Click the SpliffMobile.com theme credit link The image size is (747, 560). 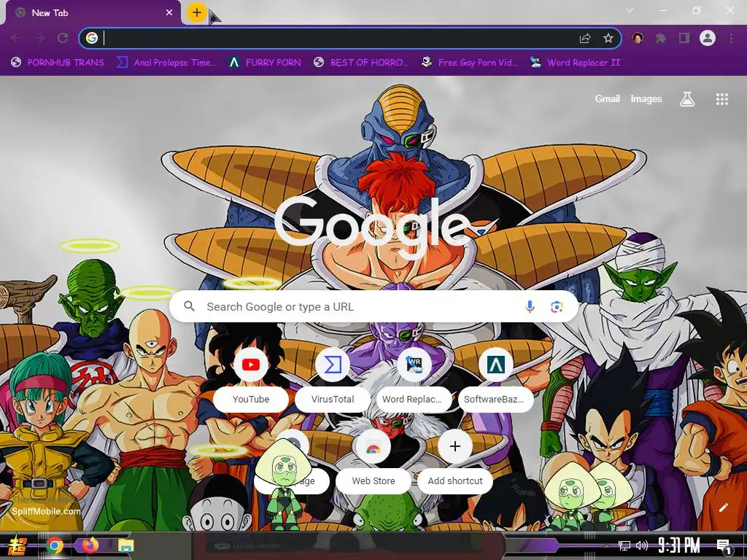[46, 512]
